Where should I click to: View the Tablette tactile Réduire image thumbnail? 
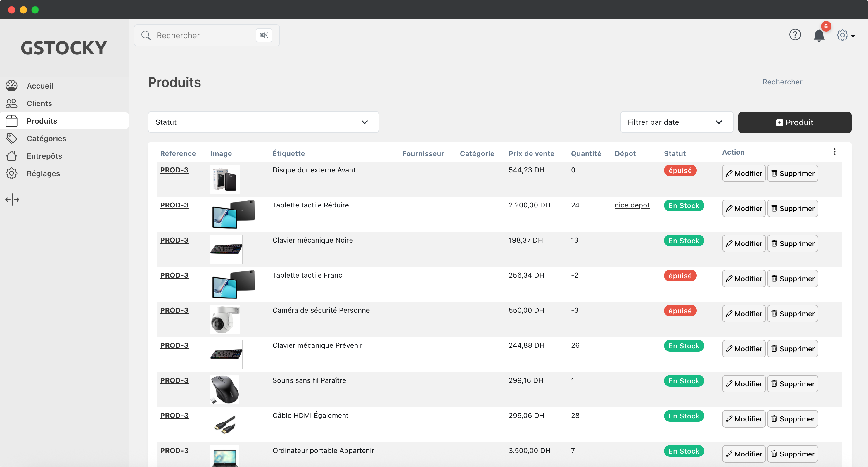[x=233, y=214]
